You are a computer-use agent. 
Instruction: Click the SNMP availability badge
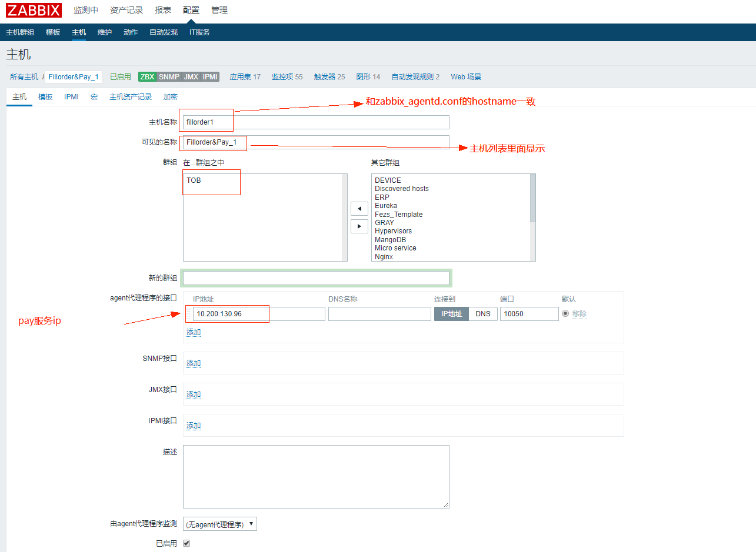click(169, 77)
